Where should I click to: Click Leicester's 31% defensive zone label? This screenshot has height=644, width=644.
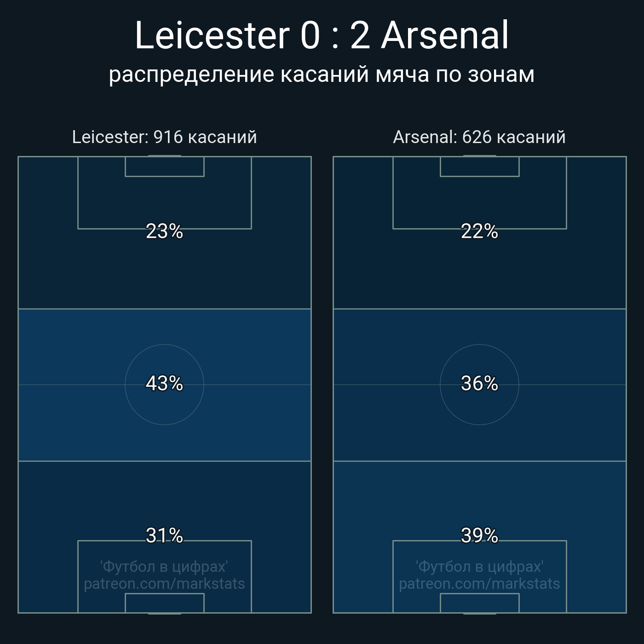coord(164,535)
